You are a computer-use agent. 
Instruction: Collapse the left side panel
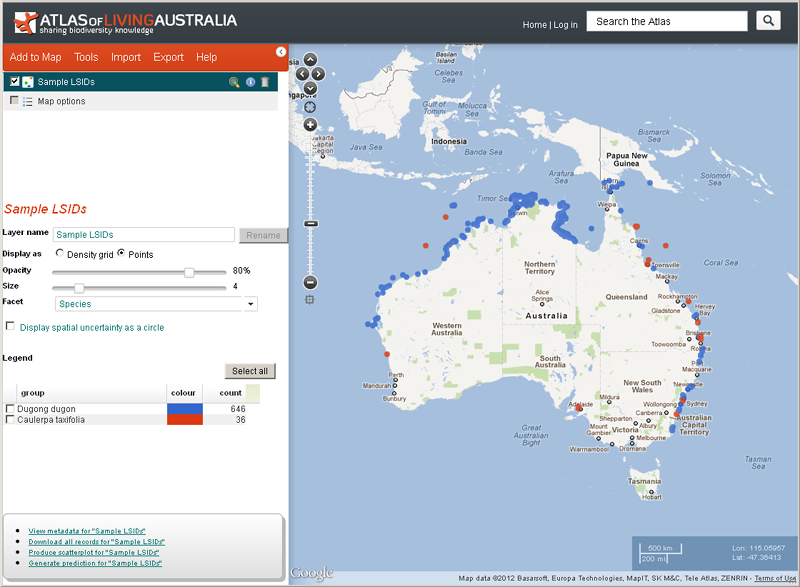281,52
